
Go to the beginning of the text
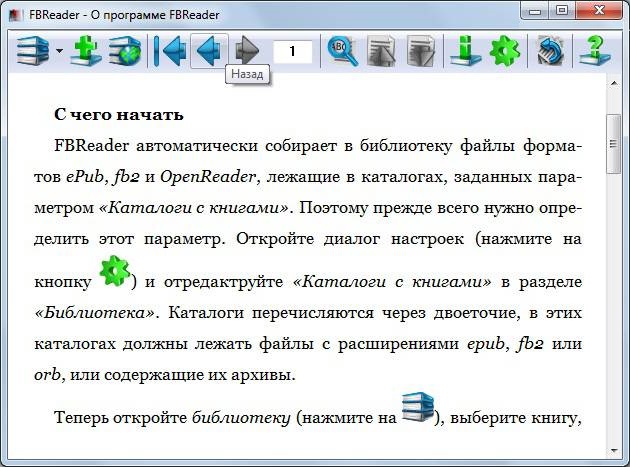(x=170, y=51)
